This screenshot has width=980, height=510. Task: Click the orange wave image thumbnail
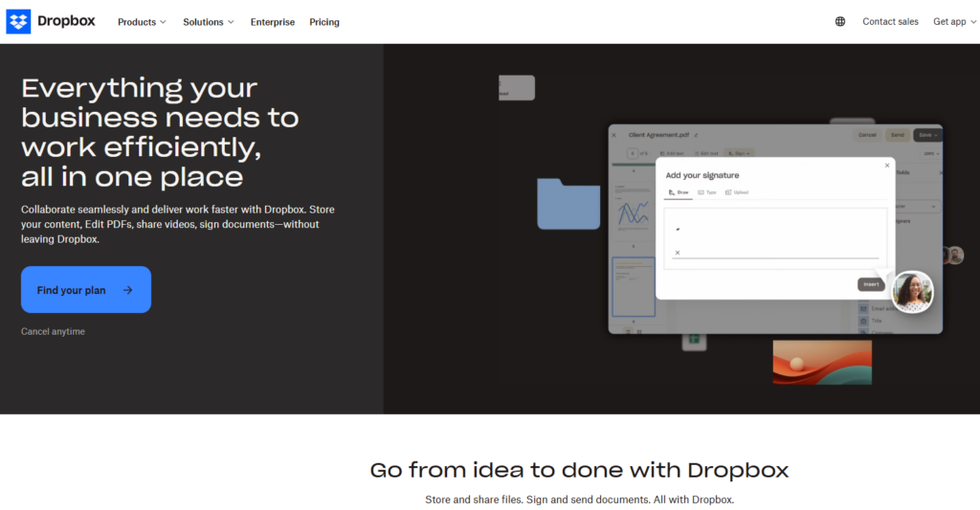pos(822,362)
